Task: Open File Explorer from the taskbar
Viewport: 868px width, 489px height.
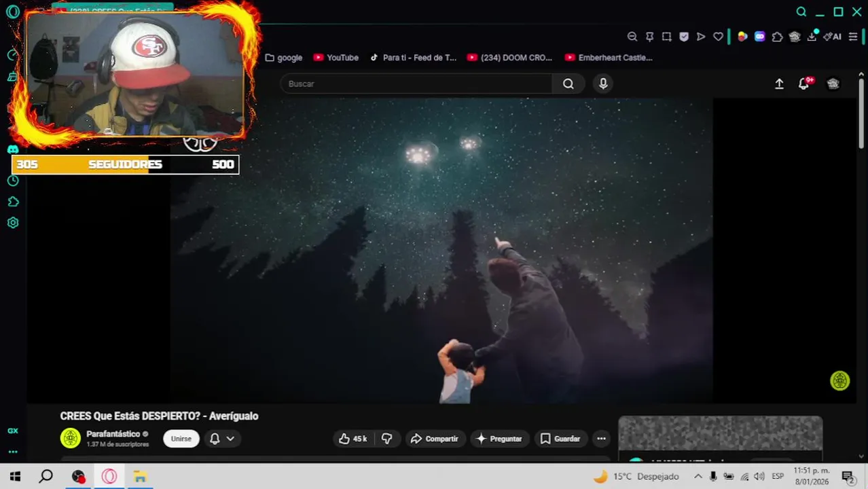Action: [x=140, y=477]
